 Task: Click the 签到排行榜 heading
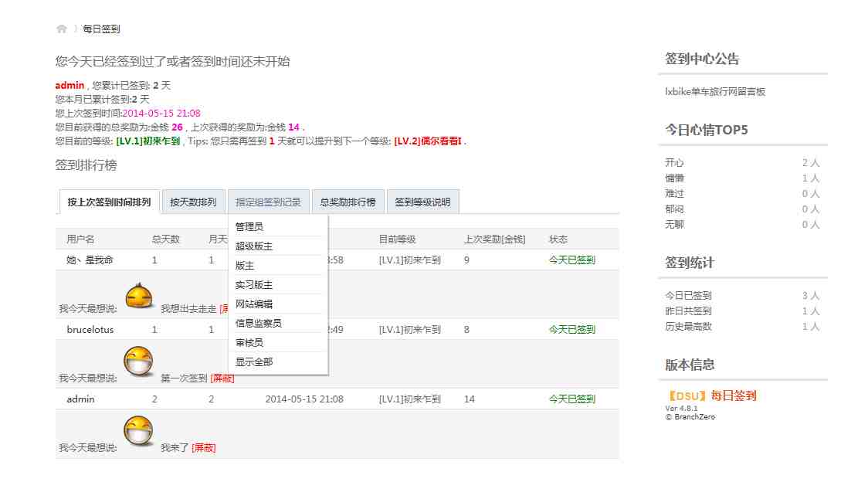click(x=86, y=165)
